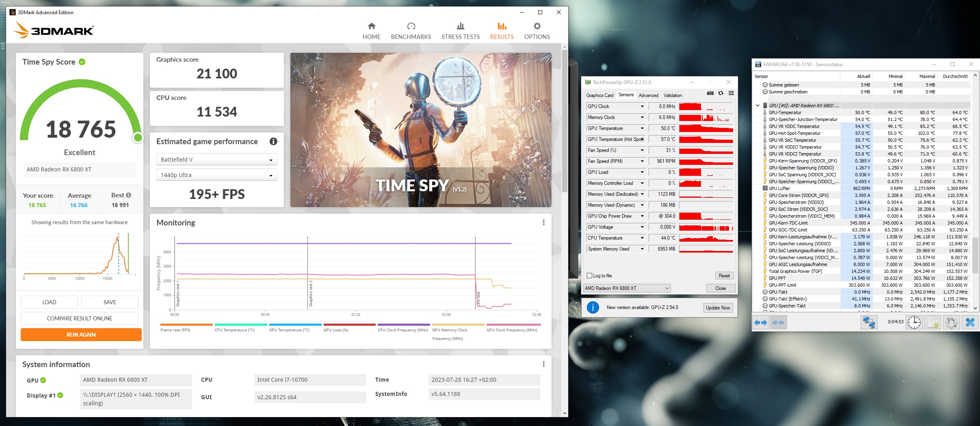Click the Time Spy artwork image
980x426 pixels.
pos(421,130)
